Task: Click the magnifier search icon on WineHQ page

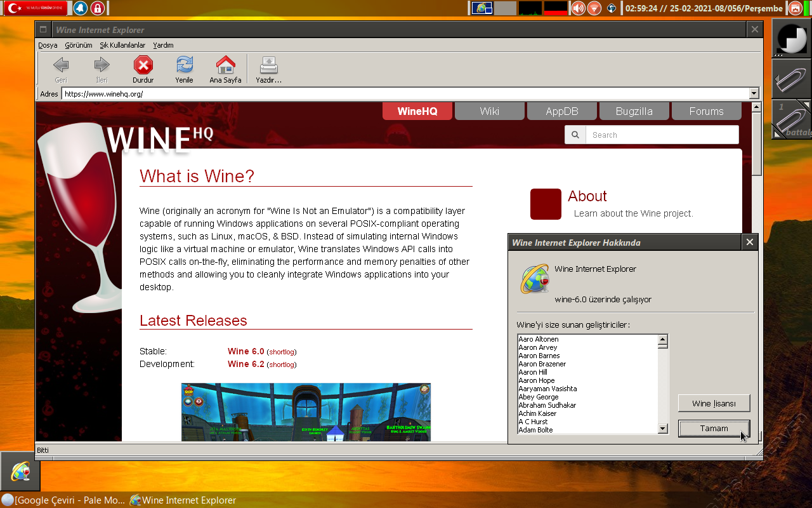Action: [x=575, y=135]
